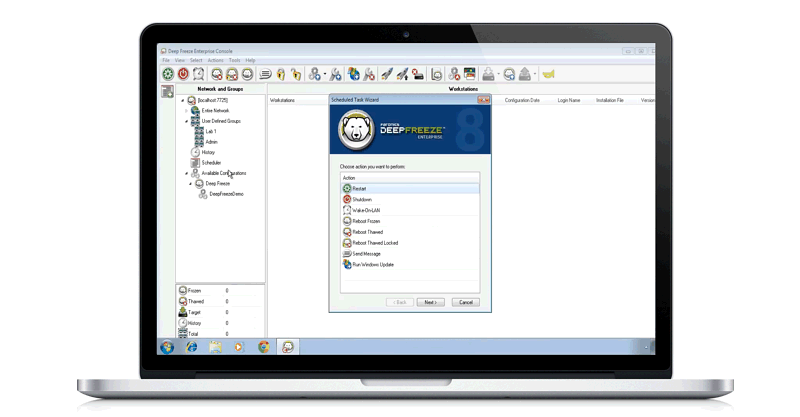Click the Workstations column header

click(282, 101)
